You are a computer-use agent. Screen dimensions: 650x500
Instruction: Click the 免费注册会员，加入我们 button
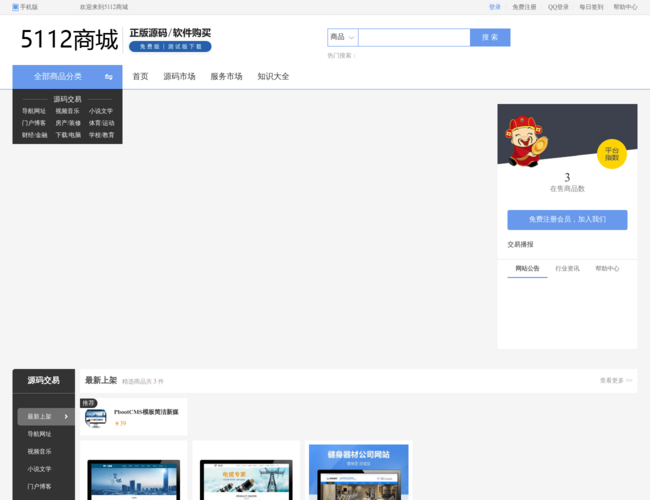[567, 220]
